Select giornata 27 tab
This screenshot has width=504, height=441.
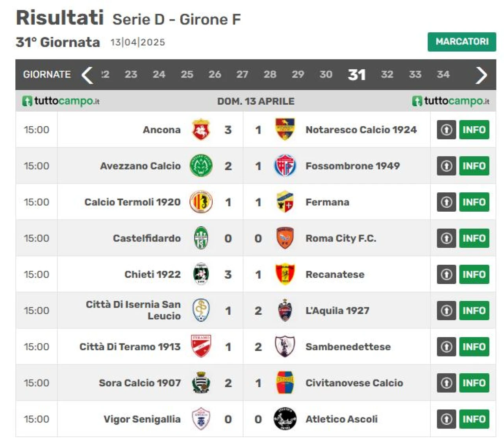click(242, 74)
